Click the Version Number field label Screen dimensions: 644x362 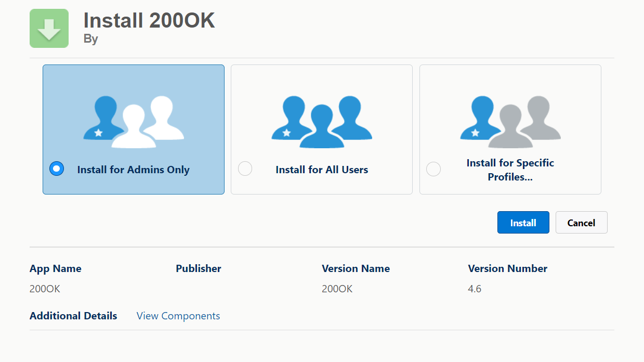[x=507, y=268]
